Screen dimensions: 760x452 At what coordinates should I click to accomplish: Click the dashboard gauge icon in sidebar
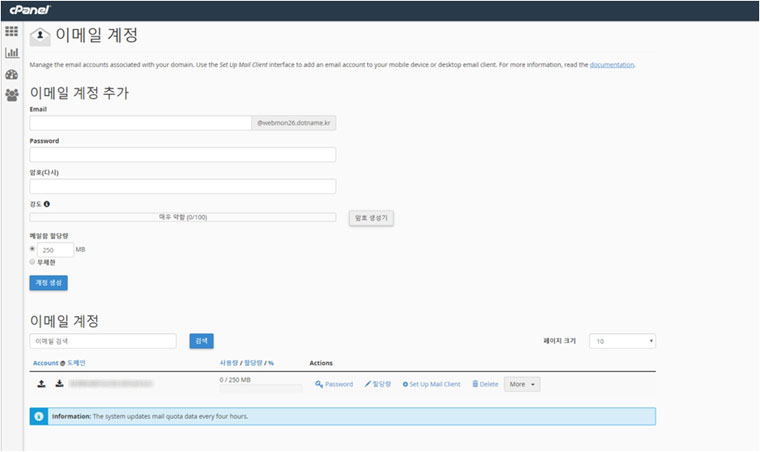pos(12,74)
